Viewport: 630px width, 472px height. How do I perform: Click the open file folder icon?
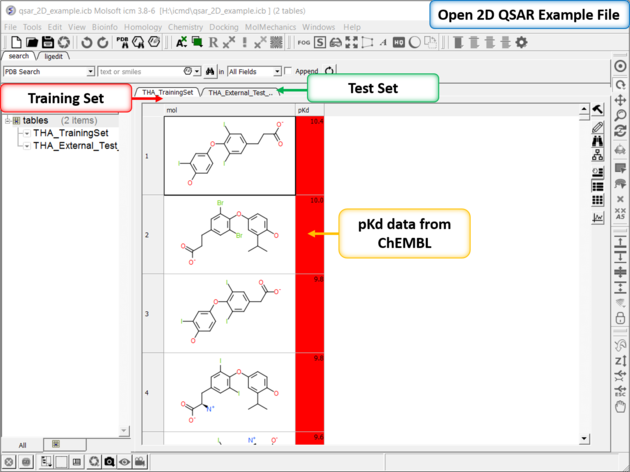click(x=32, y=42)
